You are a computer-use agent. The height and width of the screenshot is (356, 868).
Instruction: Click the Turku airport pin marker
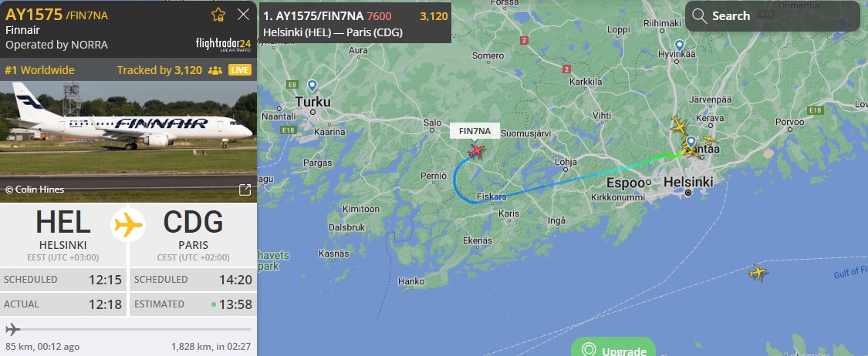click(x=312, y=86)
